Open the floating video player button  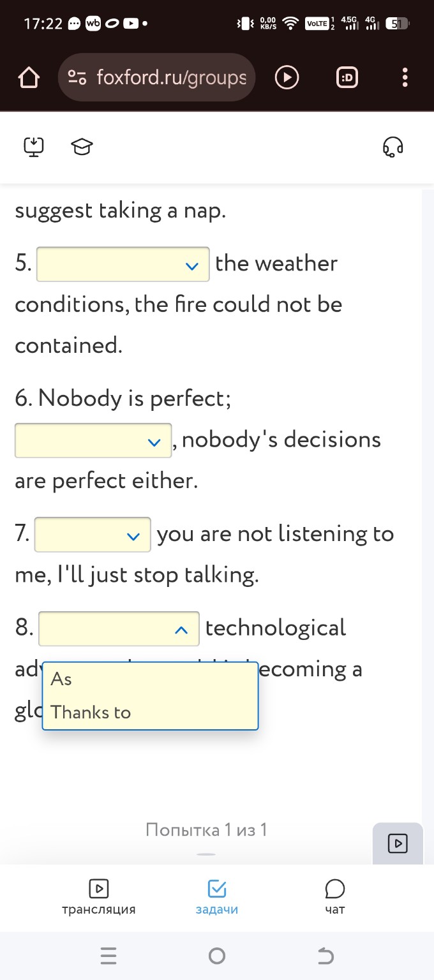pos(397,843)
